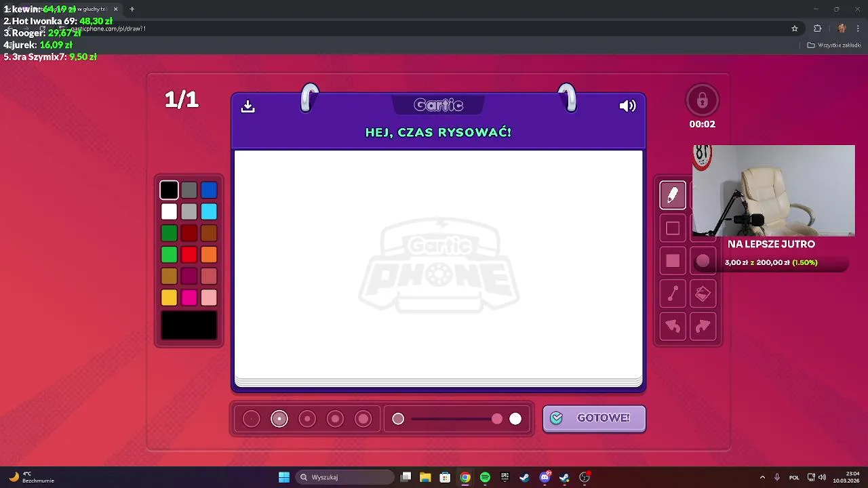Pick the salmon color swatch
868x488 pixels.
tap(209, 277)
